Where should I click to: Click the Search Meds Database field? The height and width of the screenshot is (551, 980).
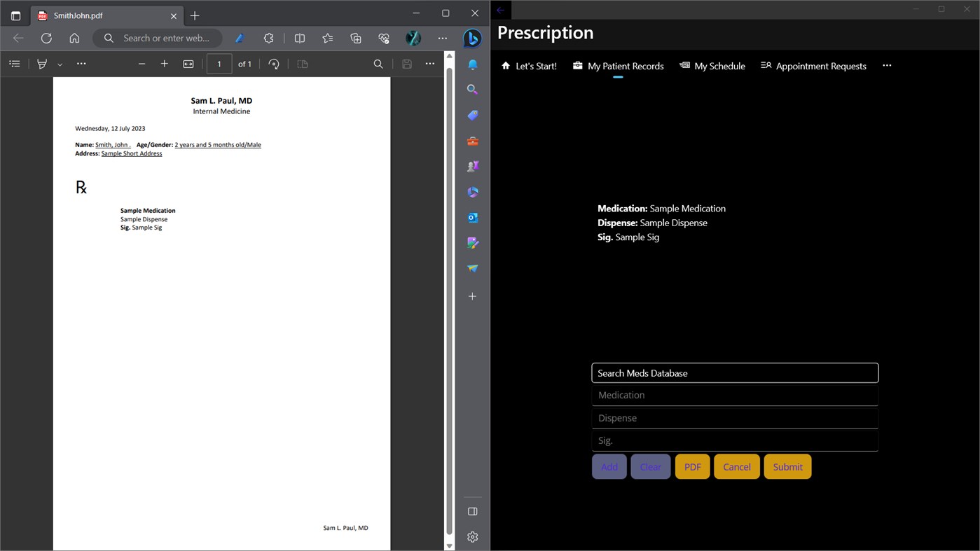[x=734, y=372]
